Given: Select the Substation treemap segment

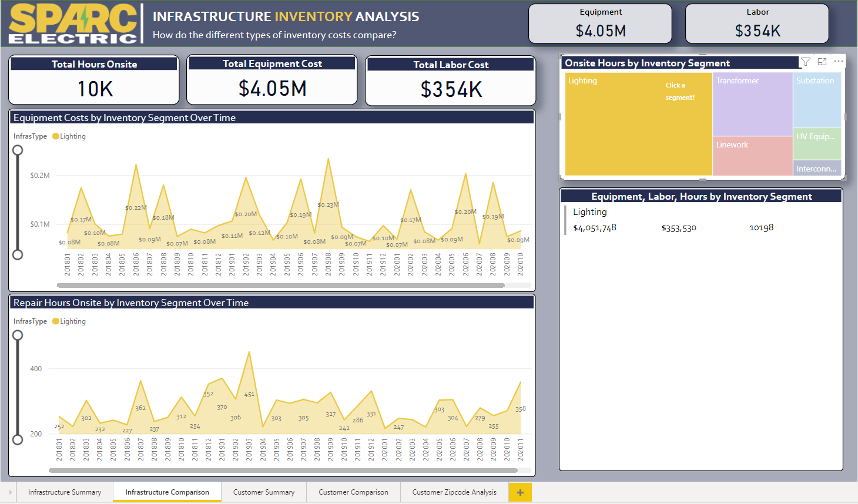Looking at the screenshot, I should pos(817,100).
